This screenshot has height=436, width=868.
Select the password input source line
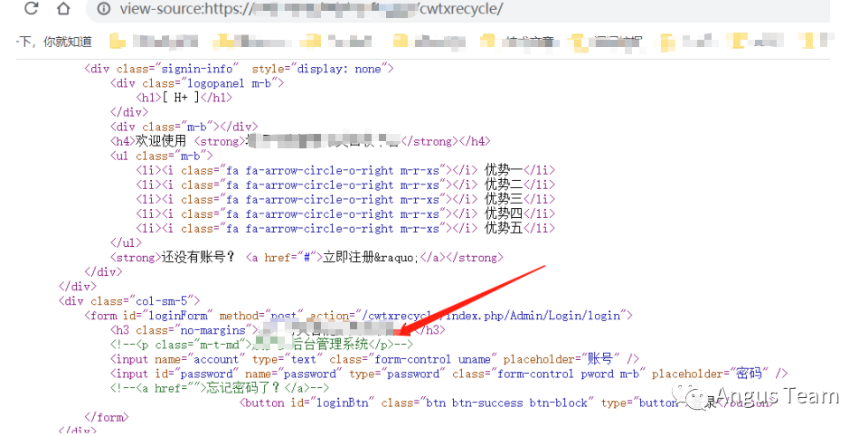[x=448, y=374]
